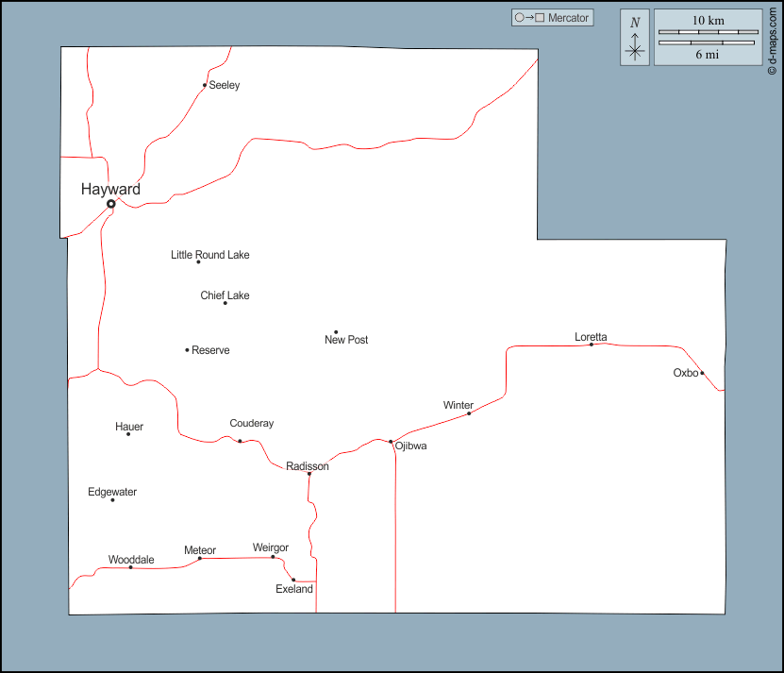The width and height of the screenshot is (784, 673).
Task: Select the Seeley town dot
Action: (x=205, y=85)
